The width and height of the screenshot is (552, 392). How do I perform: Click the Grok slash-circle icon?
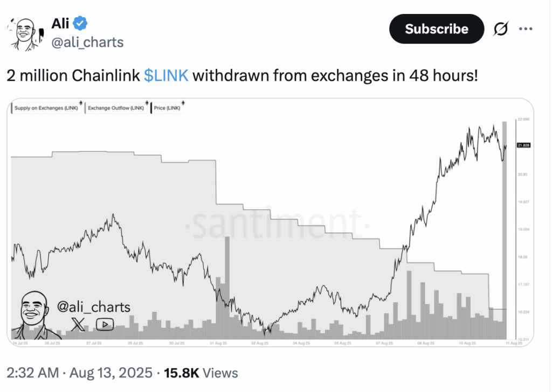coord(501,29)
